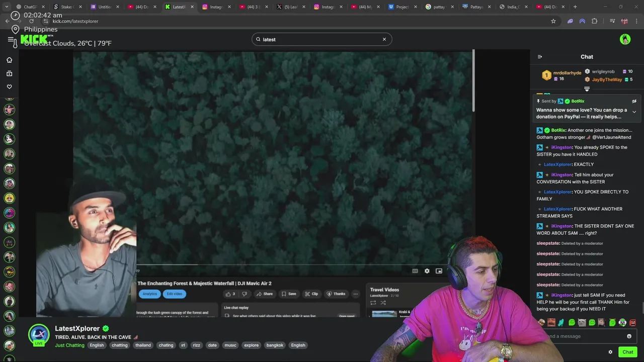Click the @VertJauneAttend mention
This screenshot has width=644, height=362.
tap(611, 137)
